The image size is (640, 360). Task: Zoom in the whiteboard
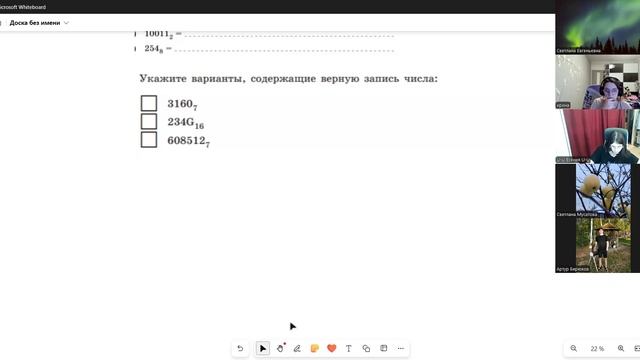coord(621,349)
